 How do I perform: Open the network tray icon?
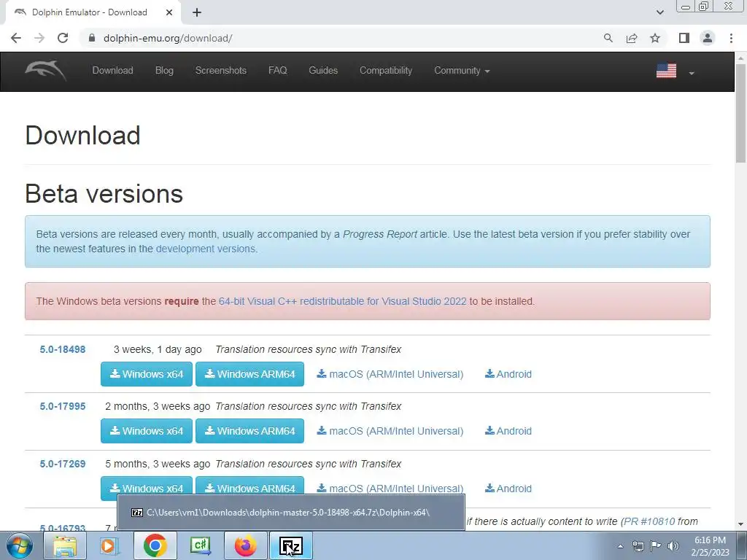coord(638,546)
